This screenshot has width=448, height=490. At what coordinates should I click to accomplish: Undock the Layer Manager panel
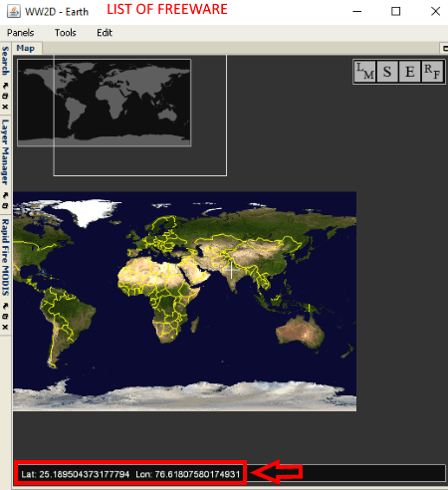point(5,195)
